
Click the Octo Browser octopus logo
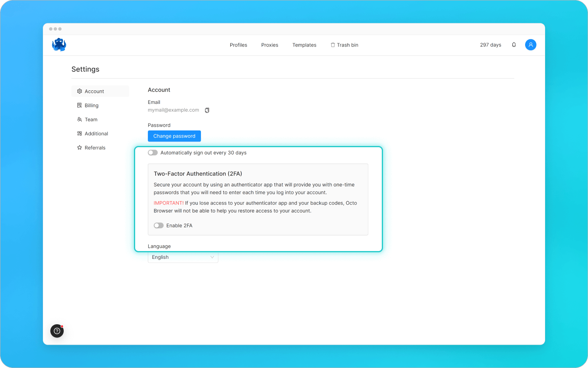(x=59, y=45)
